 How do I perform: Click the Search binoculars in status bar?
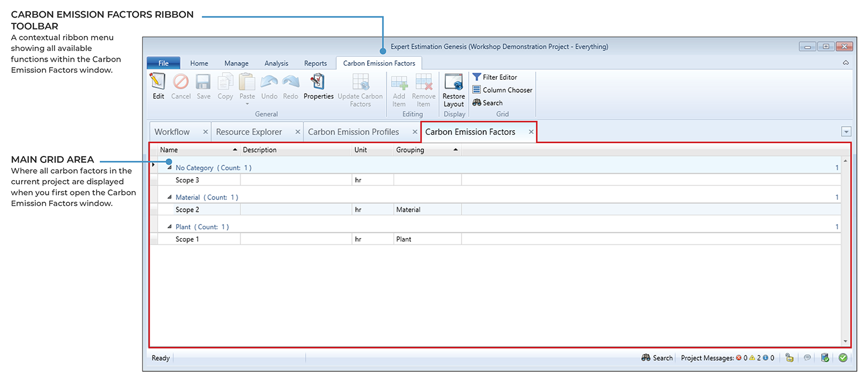646,358
